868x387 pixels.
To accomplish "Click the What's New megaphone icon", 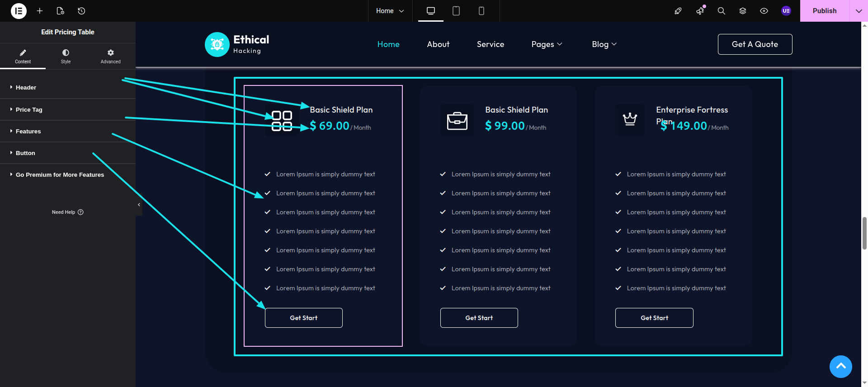I will pyautogui.click(x=700, y=11).
